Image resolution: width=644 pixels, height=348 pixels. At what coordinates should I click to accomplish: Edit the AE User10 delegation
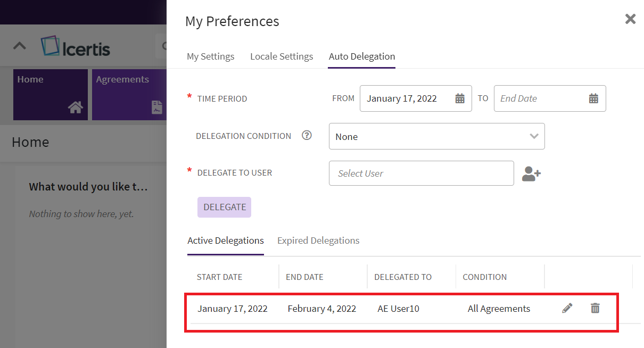click(x=567, y=308)
